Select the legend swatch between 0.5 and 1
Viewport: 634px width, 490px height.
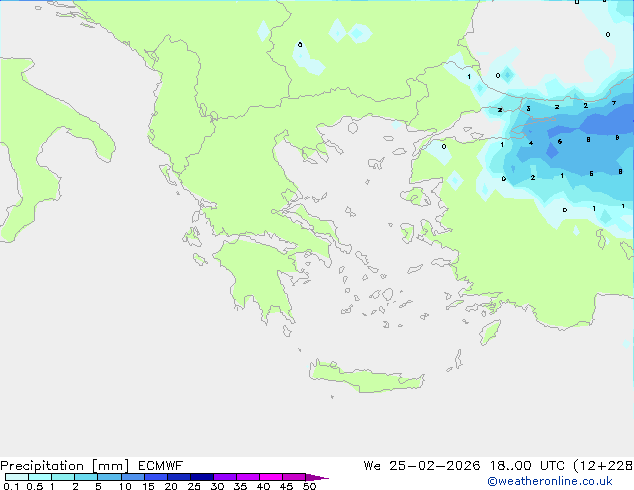click(40, 477)
